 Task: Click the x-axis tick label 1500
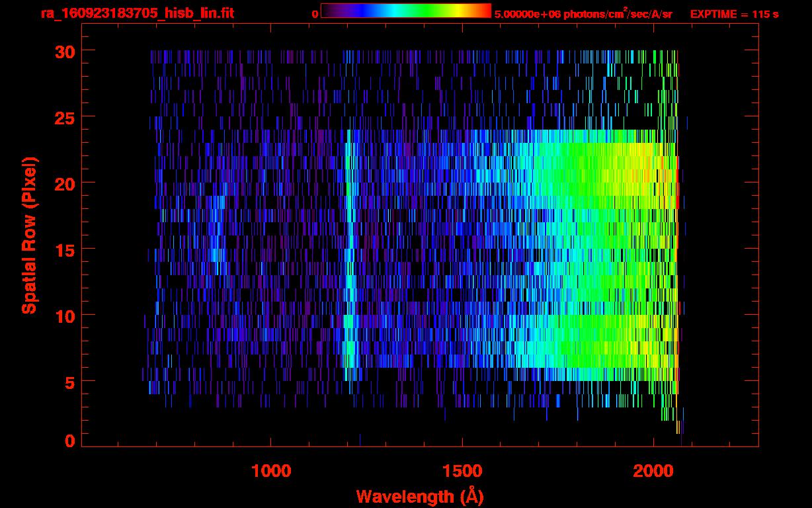point(462,471)
